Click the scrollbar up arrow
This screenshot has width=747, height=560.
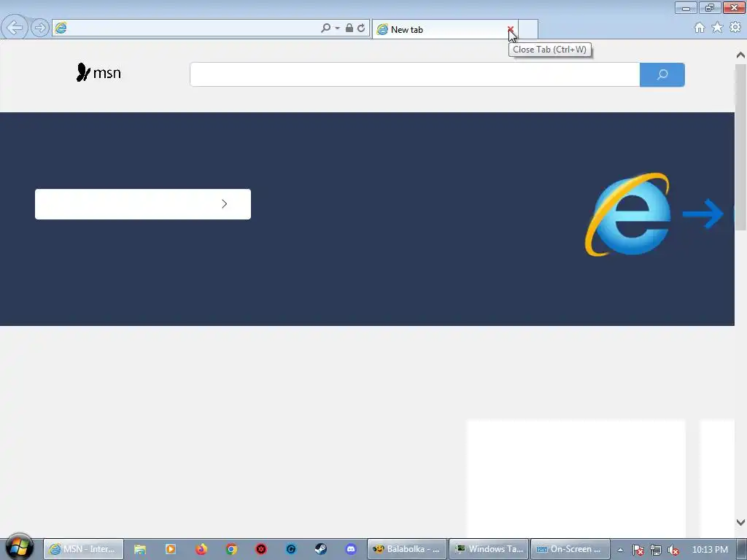coord(740,55)
